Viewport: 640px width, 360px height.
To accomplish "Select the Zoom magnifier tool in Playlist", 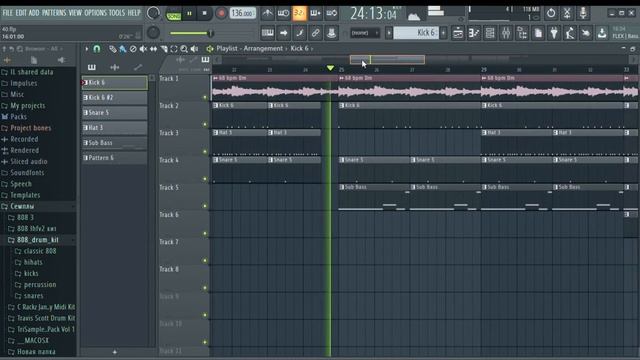I will (x=184, y=49).
